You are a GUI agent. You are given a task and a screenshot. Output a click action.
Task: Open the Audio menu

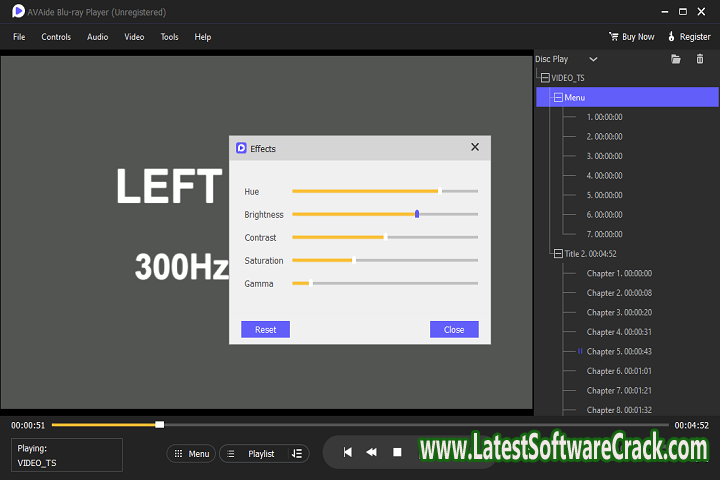tap(97, 37)
